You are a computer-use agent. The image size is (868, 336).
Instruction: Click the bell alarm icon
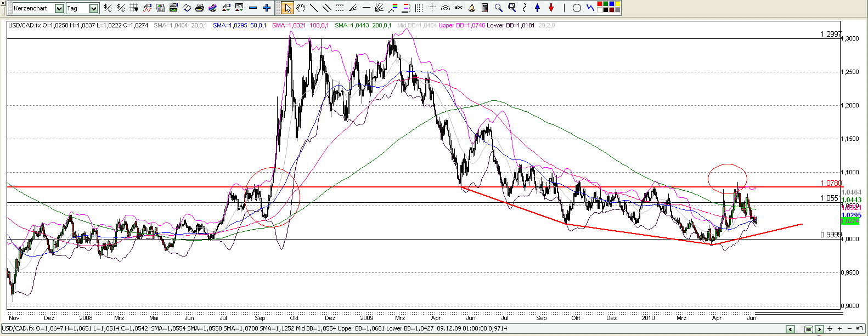pyautogui.click(x=472, y=8)
